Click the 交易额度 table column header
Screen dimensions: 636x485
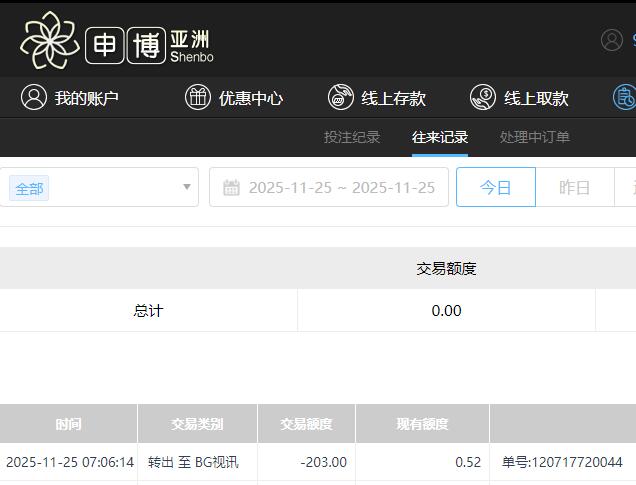tap(307, 424)
